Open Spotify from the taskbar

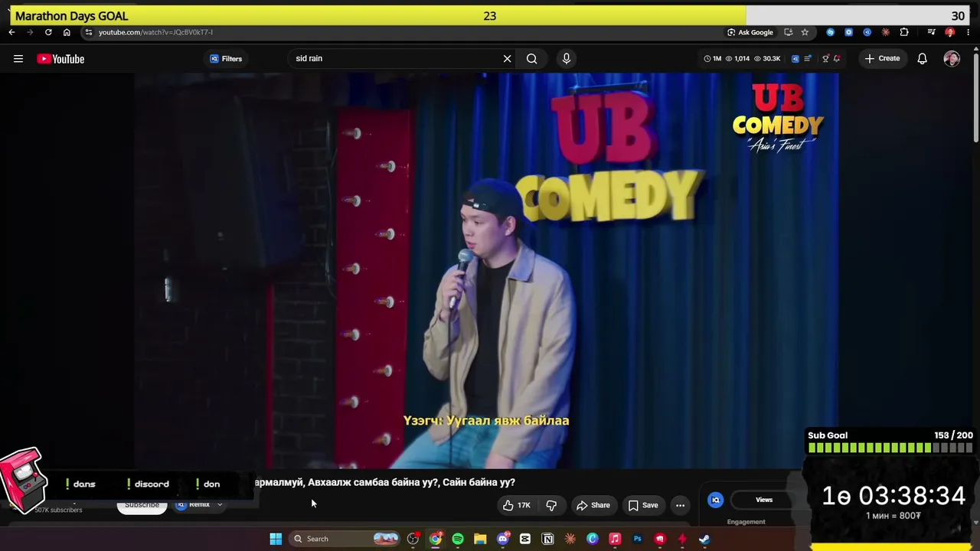(458, 539)
